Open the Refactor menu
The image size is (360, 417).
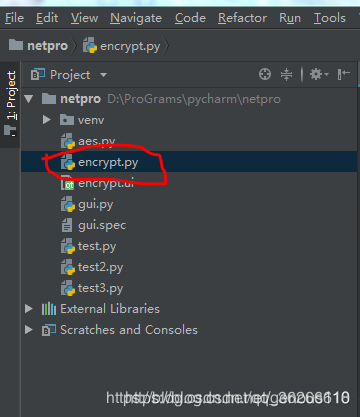point(242,18)
